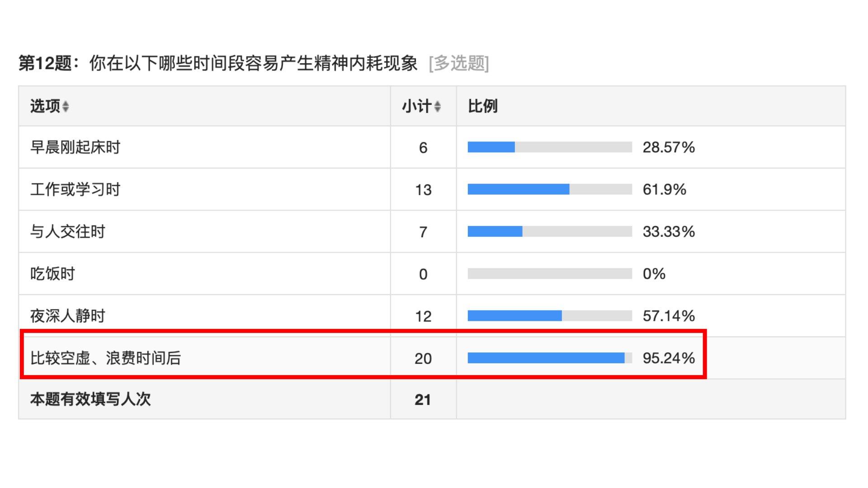Click the 比较空虚、浪费时间后 option label
This screenshot has width=868, height=488.
[x=105, y=358]
